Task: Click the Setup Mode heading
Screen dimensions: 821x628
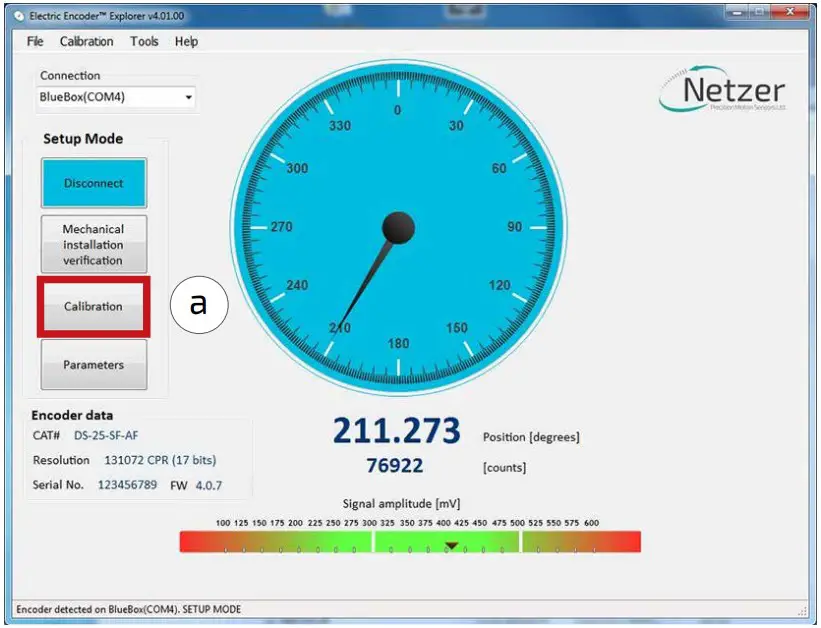Action: [83, 139]
